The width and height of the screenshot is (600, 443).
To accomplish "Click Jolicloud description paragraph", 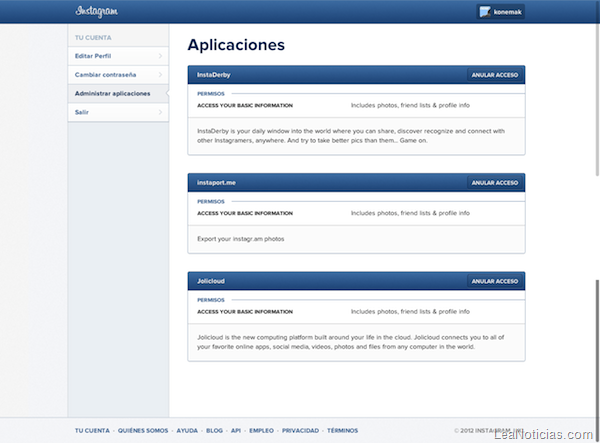I will tap(351, 342).
